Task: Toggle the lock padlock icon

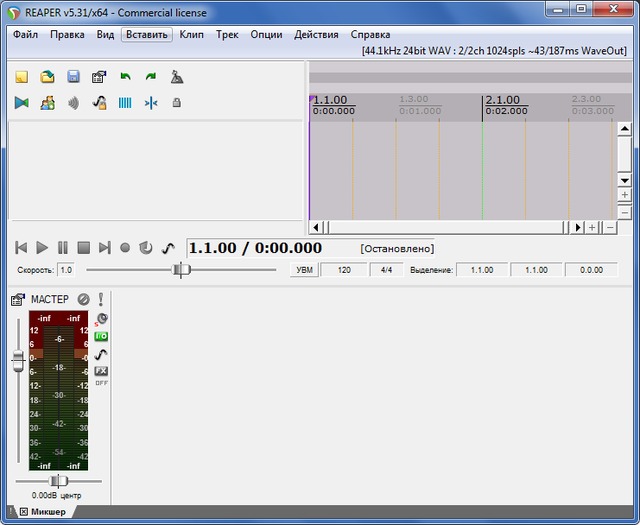Action: [x=177, y=102]
